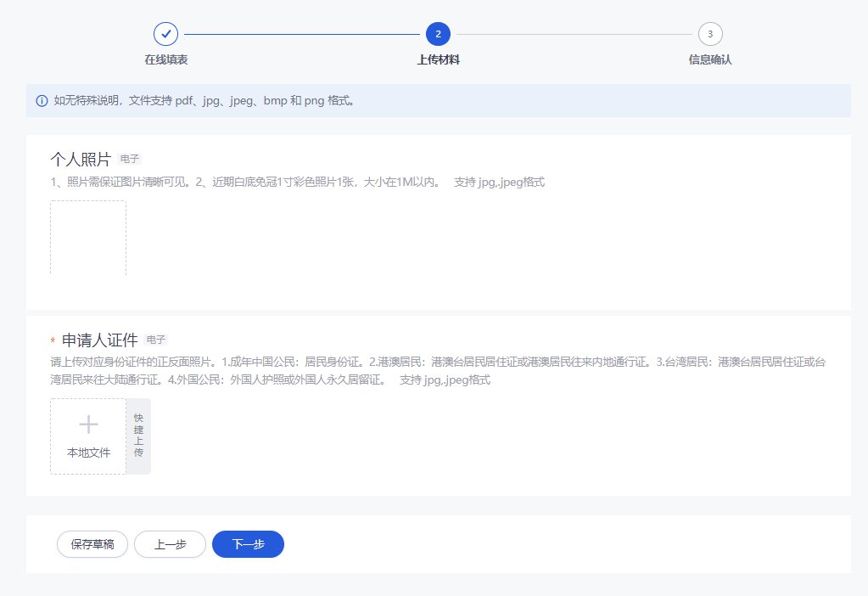Go to the 在线填表 step label
868x596 pixels.
tap(165, 60)
